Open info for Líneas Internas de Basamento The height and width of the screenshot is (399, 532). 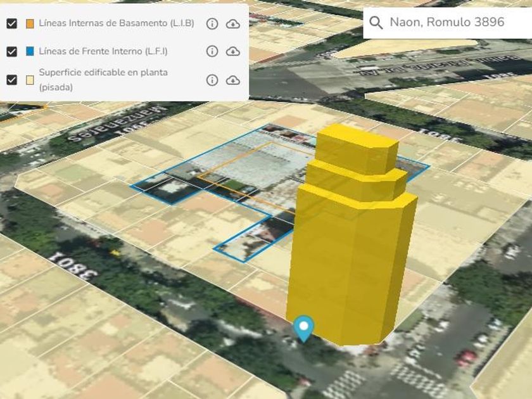click(212, 23)
